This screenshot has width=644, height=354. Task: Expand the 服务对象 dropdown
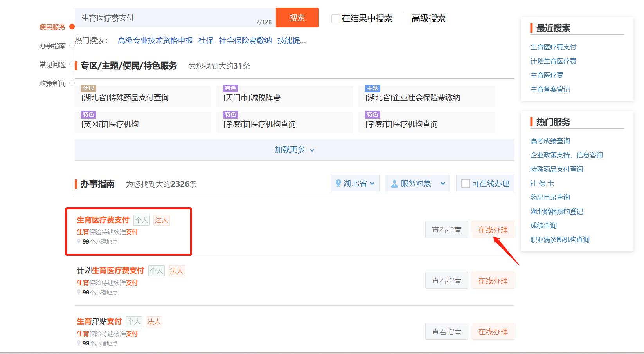coord(417,183)
